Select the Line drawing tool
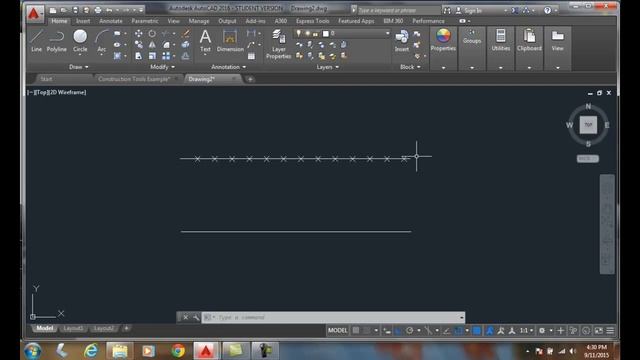This screenshot has width=640, height=360. [36, 41]
